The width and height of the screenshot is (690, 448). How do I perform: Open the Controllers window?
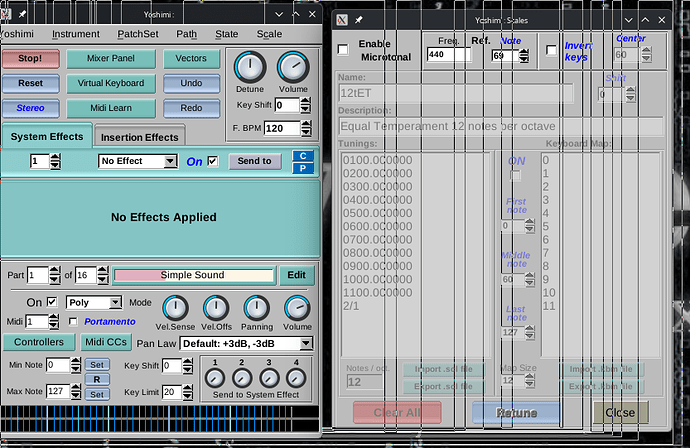pyautogui.click(x=39, y=342)
